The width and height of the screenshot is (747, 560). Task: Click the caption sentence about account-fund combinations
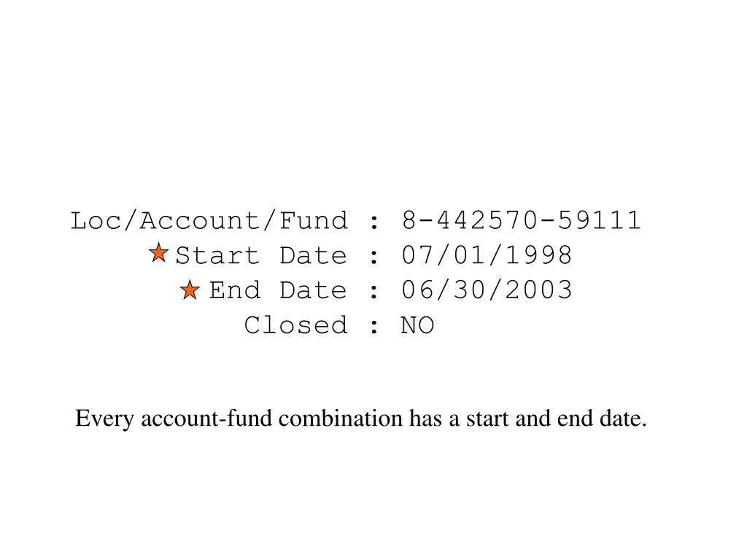click(x=360, y=419)
